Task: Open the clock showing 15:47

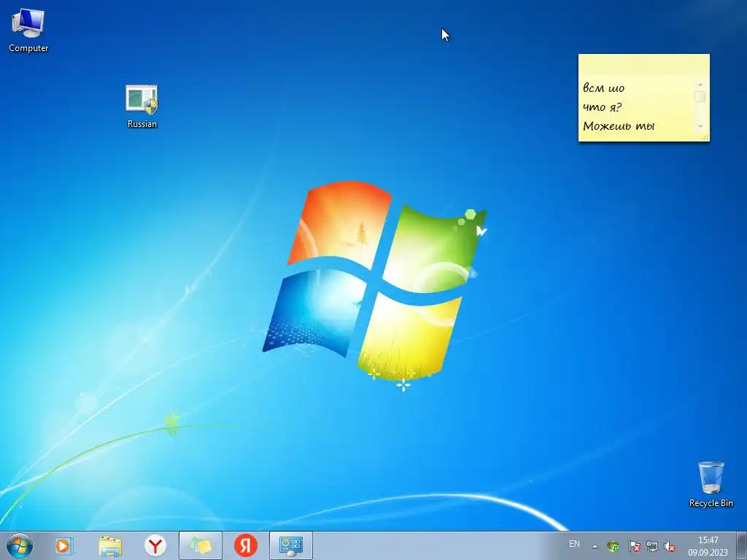Action: 708,546
